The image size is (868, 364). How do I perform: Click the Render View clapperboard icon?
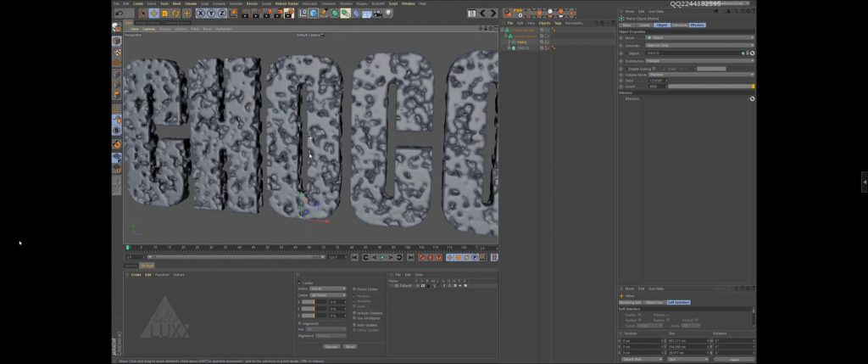click(244, 14)
